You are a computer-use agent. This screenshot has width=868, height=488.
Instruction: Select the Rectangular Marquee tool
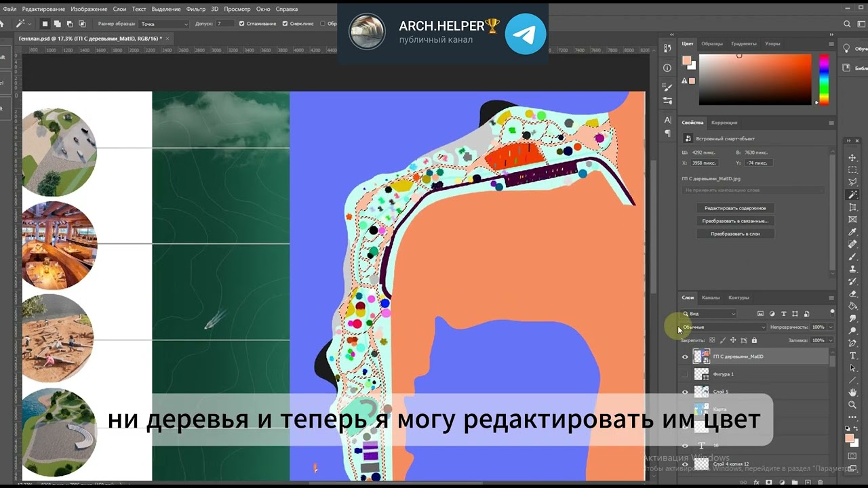coord(852,169)
